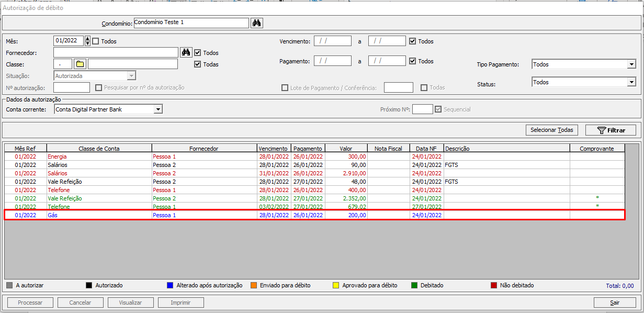This screenshot has height=313, width=644.
Task: Click comprovante asterisk in 2.352,00 row
Action: pyautogui.click(x=597, y=198)
